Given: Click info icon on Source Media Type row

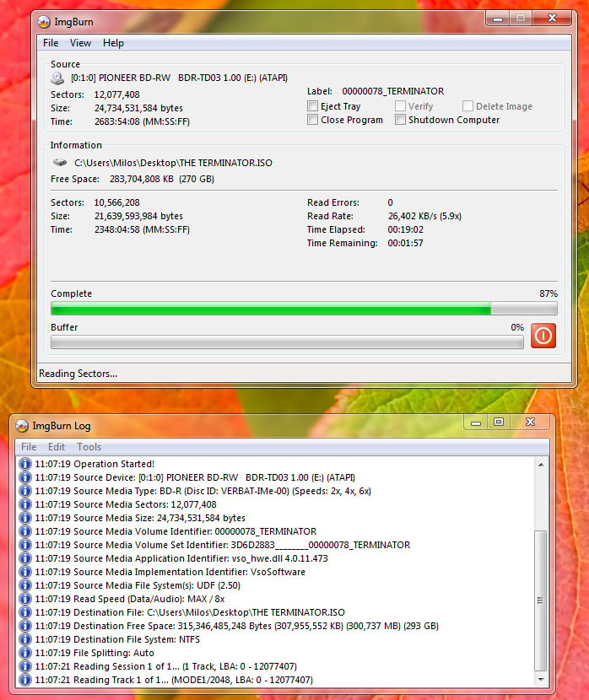Looking at the screenshot, I should (x=25, y=491).
